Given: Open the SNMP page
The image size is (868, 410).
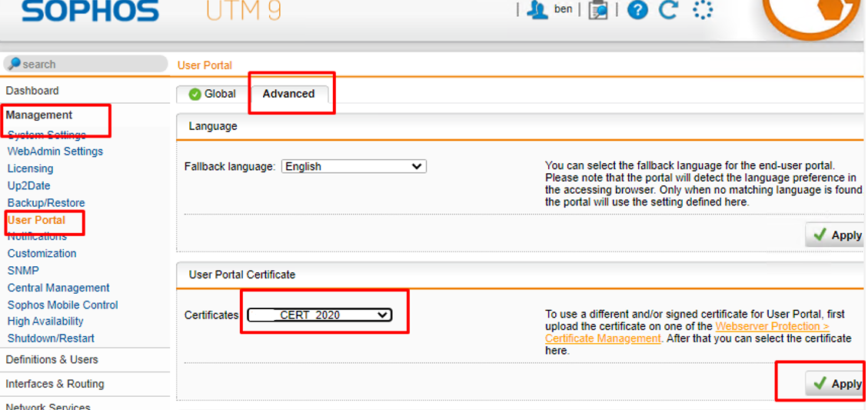Looking at the screenshot, I should [23, 270].
